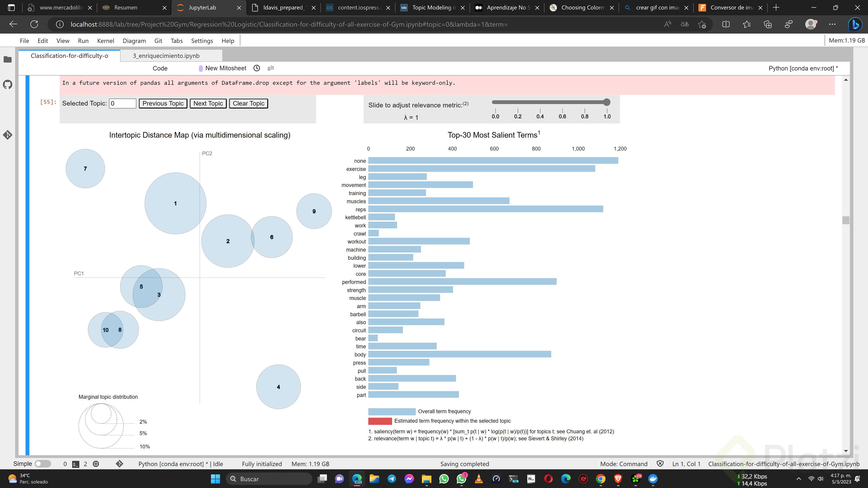Click the Clear Topic button
868x488 pixels.
point(248,103)
